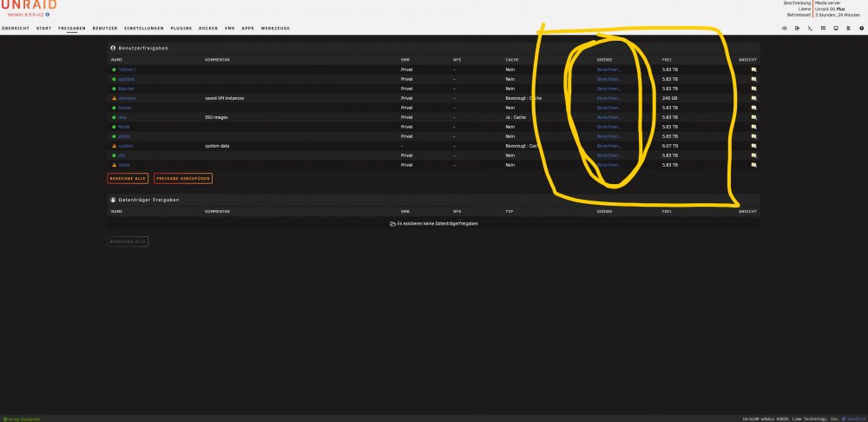Browse the photo share folder icon
The image size is (868, 422).
tap(753, 136)
